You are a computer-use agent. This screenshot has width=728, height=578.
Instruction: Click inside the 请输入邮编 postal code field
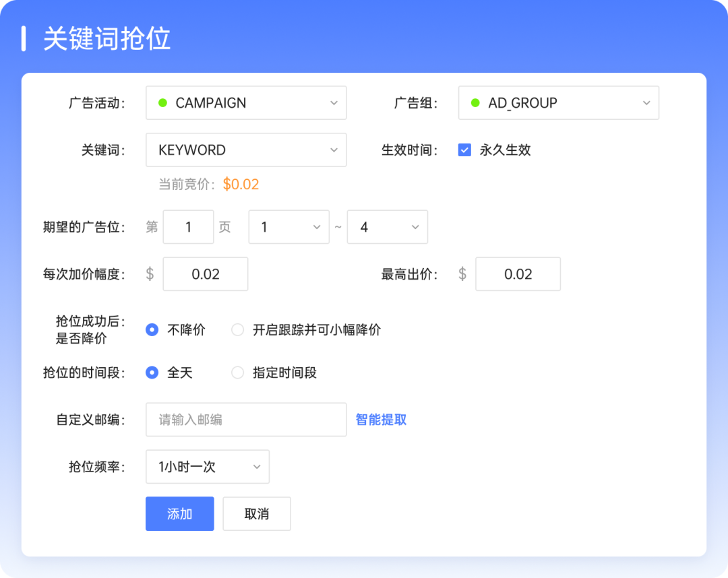point(246,419)
